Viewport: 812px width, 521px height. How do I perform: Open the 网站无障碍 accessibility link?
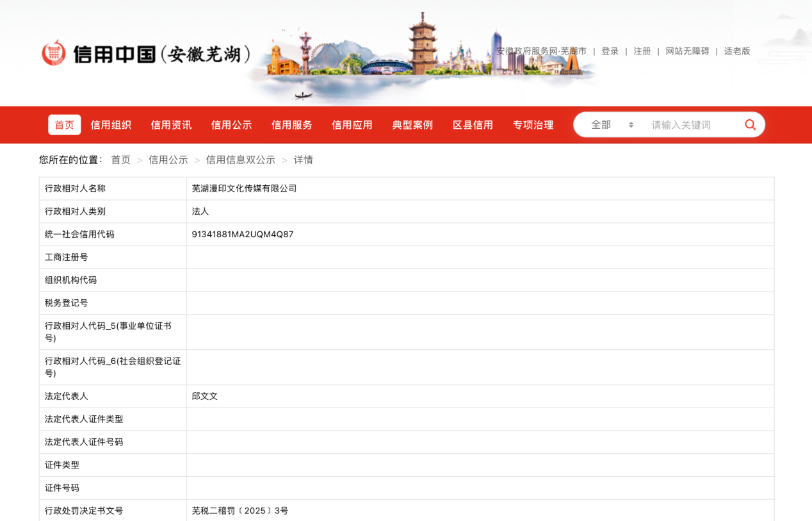pos(687,51)
